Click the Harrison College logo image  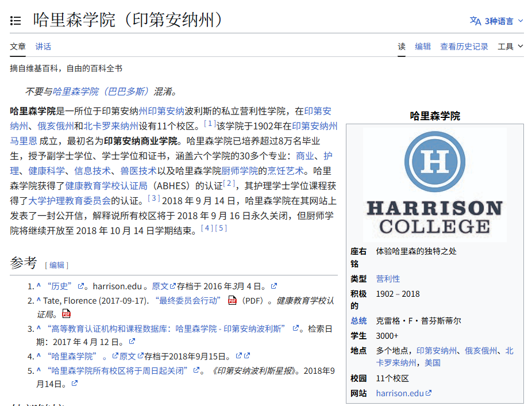[434, 184]
